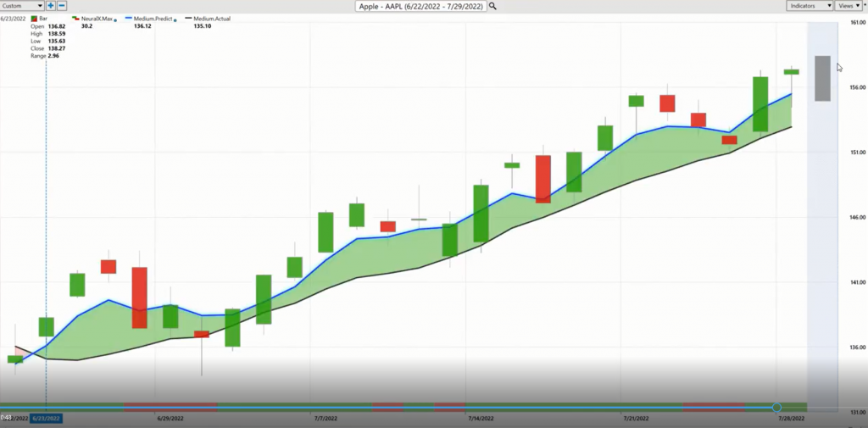
Task: Click the gray forecast bar at chart right
Action: [822, 78]
